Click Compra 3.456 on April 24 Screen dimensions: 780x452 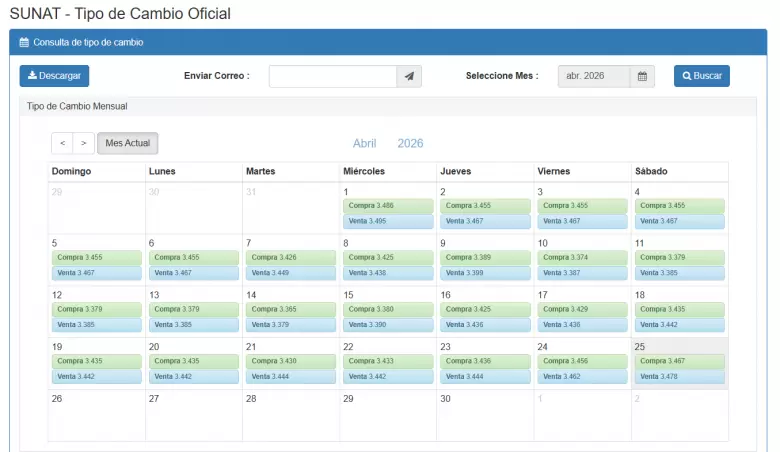click(582, 361)
